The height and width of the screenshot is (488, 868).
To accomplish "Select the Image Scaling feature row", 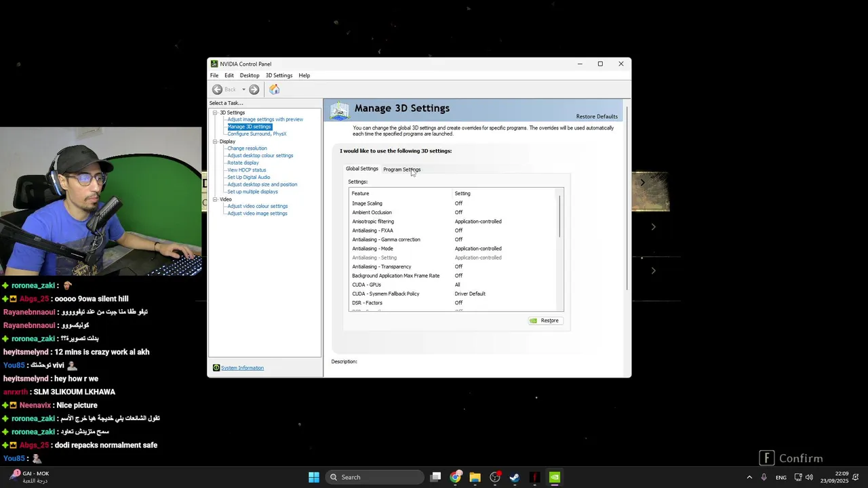I will pos(454,203).
